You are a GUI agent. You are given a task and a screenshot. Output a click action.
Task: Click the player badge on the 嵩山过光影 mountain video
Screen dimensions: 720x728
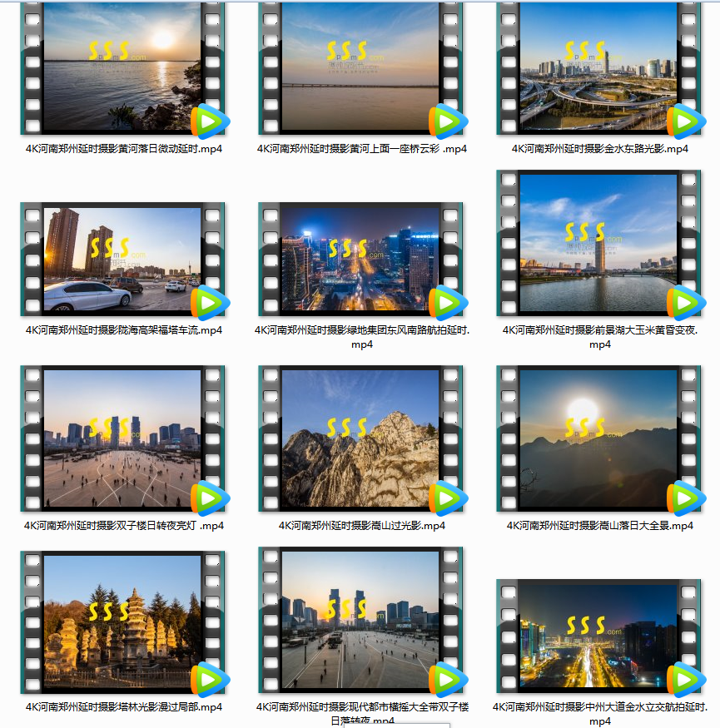[x=448, y=498]
